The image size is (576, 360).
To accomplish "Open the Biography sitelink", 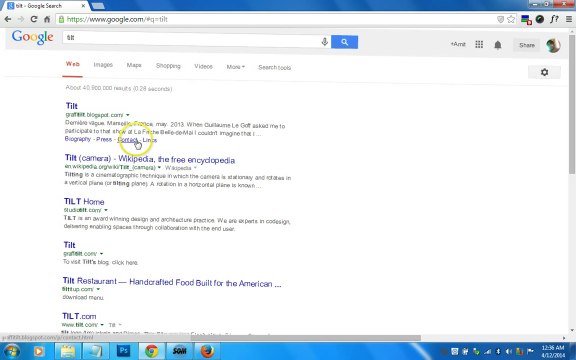I will pyautogui.click(x=78, y=139).
